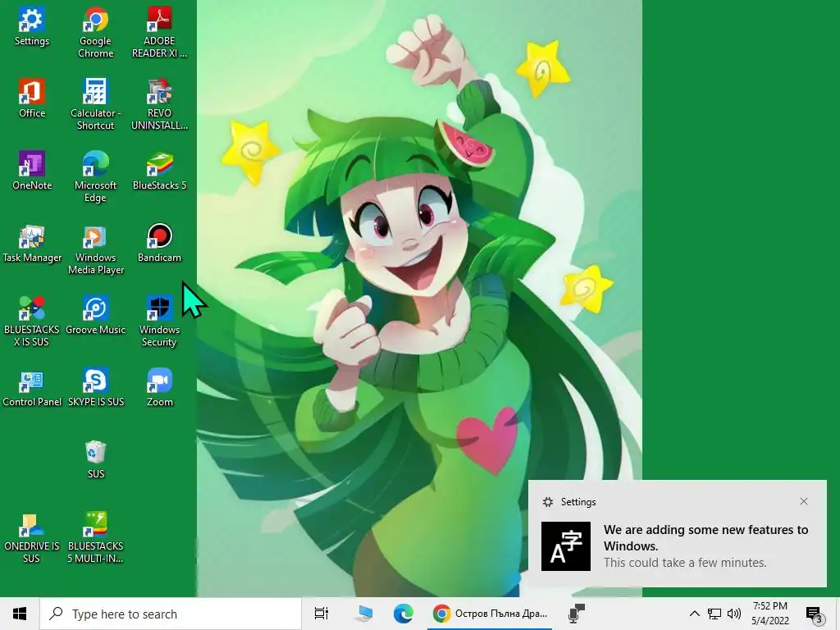Select Windows Media Player icon
This screenshot has width=840, height=630.
(x=95, y=249)
